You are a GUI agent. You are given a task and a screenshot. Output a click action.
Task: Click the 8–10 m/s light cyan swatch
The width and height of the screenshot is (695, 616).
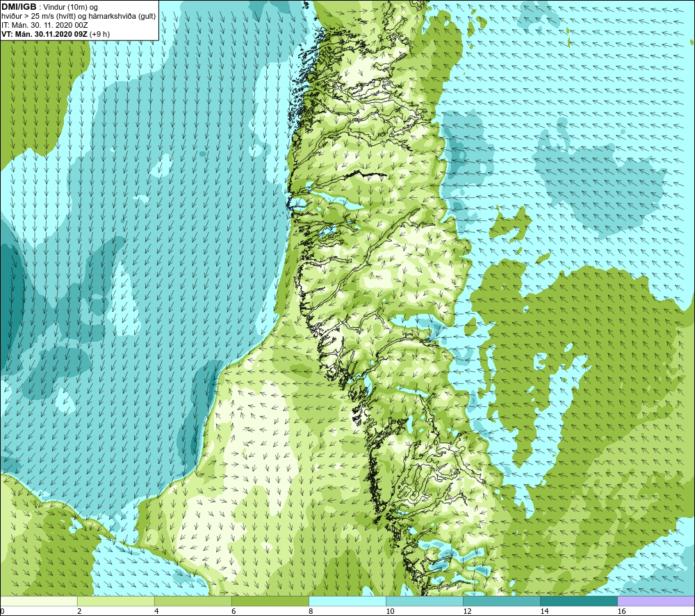pyautogui.click(x=347, y=601)
